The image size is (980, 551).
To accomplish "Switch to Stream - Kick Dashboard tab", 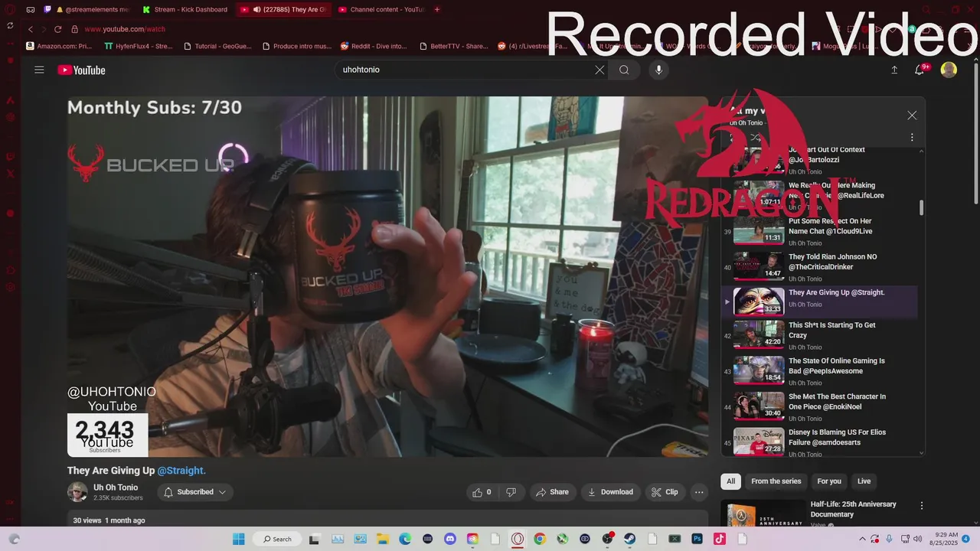I will pyautogui.click(x=185, y=9).
